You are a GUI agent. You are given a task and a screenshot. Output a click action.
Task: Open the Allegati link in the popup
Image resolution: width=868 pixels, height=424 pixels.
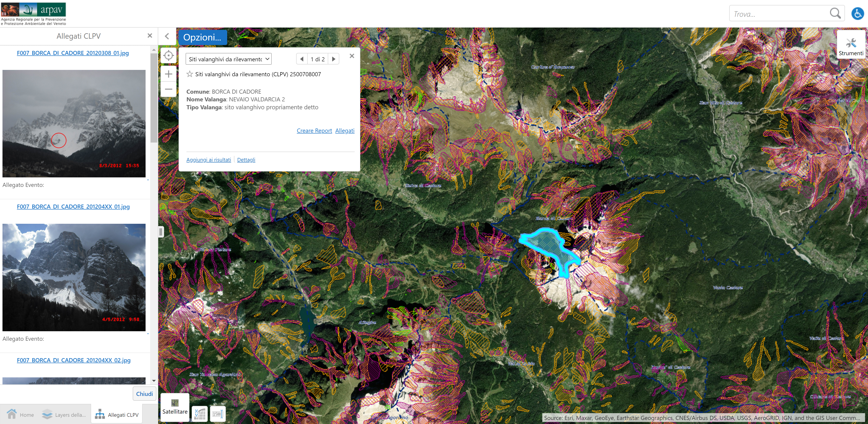345,131
